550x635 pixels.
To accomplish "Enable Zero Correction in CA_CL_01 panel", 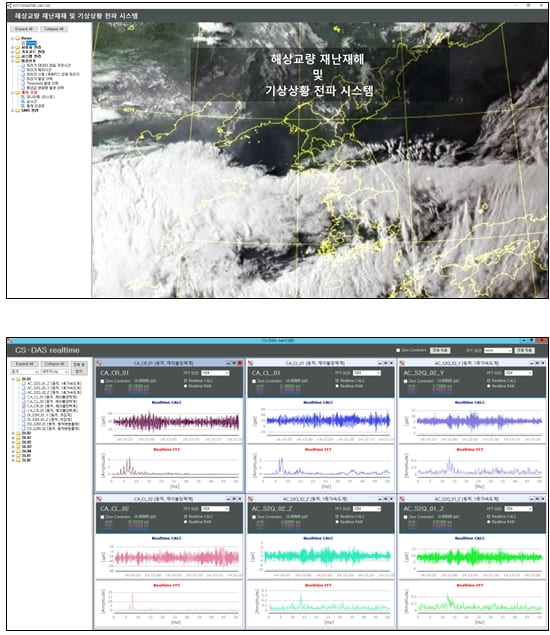I will coord(254,381).
